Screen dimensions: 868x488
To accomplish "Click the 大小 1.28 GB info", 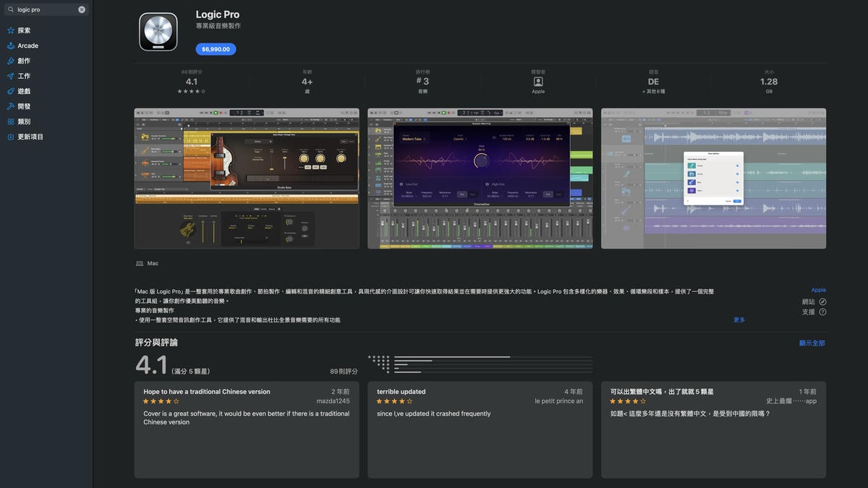I will click(x=769, y=82).
